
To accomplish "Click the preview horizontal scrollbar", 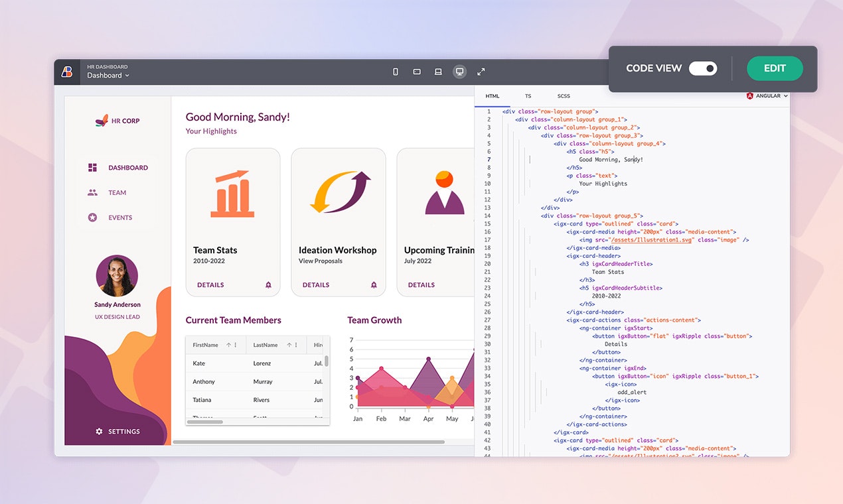I will (x=309, y=442).
